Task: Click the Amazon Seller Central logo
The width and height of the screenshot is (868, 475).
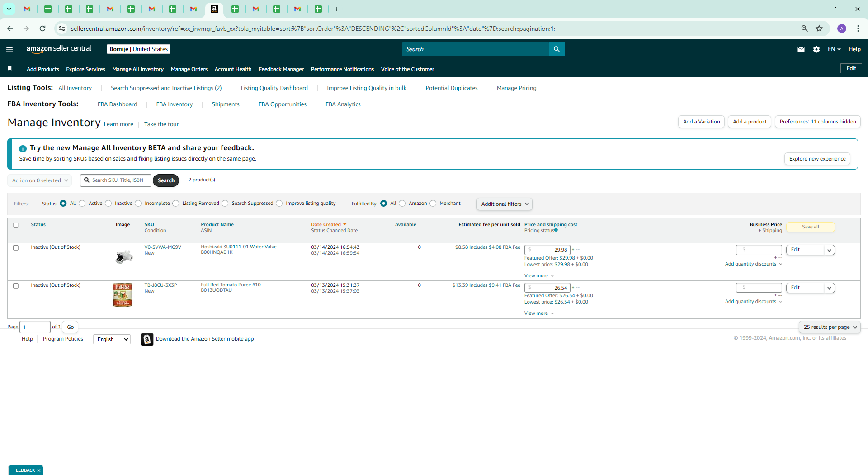Action: (x=59, y=49)
